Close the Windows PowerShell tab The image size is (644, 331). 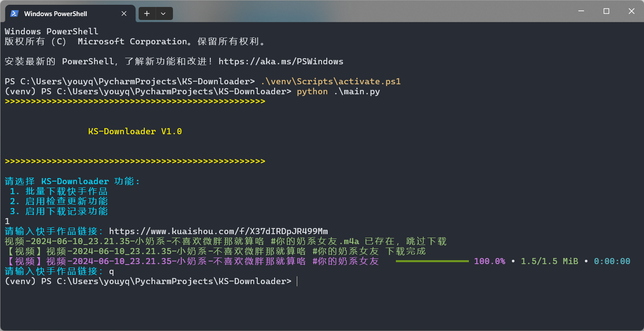coord(124,13)
